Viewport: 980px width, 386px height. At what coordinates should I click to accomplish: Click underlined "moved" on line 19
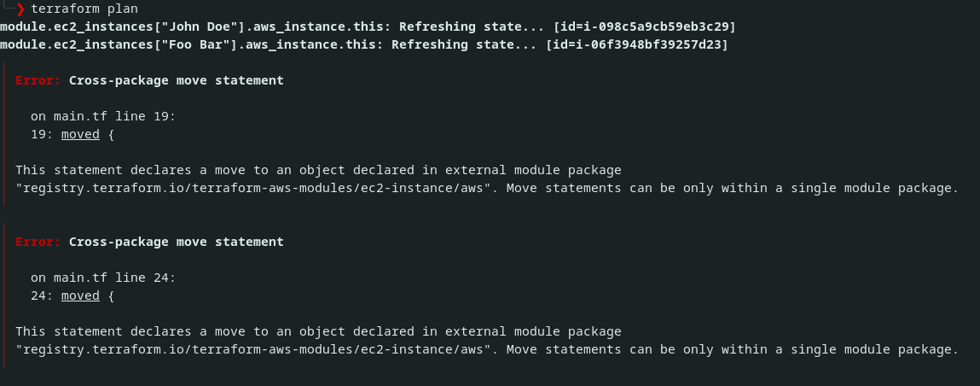point(80,134)
